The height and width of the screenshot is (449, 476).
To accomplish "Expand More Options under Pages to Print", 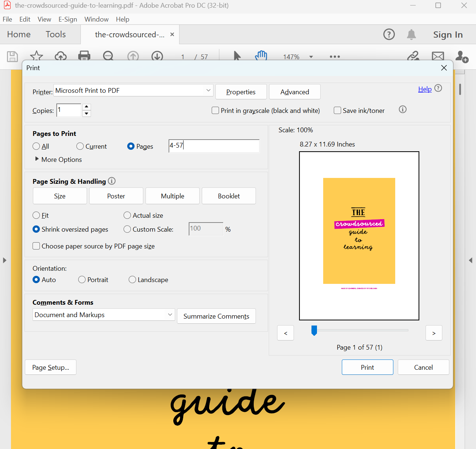I will click(37, 159).
